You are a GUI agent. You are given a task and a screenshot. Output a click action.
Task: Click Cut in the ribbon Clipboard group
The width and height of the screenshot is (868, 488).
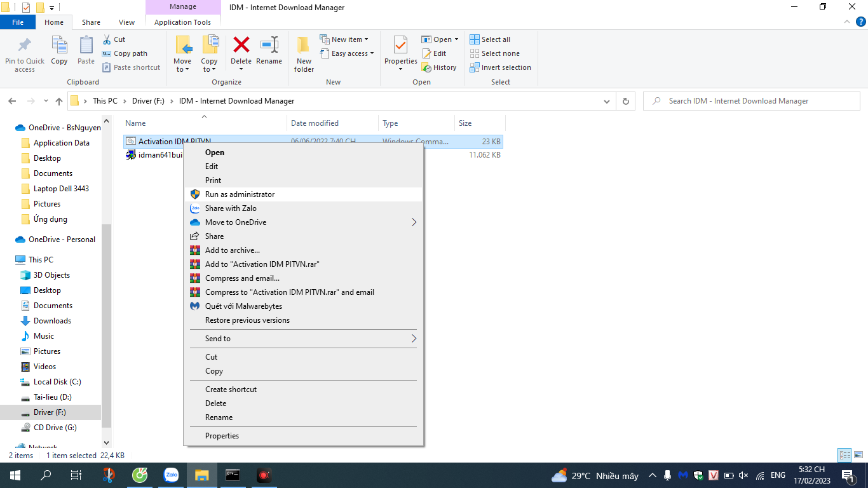click(114, 39)
